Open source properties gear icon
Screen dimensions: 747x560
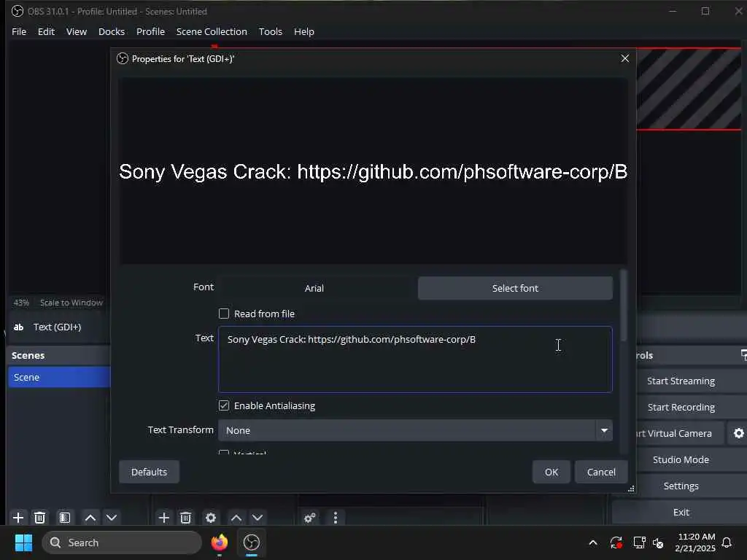(x=211, y=518)
